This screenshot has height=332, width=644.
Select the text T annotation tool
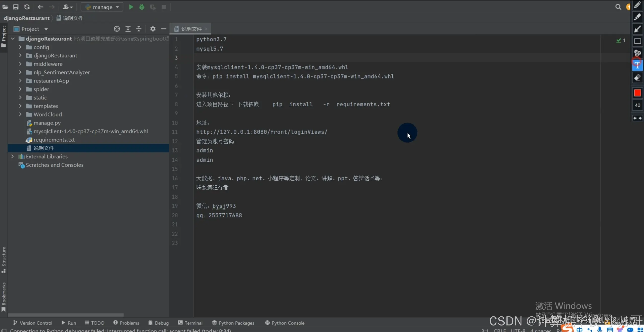pos(637,65)
